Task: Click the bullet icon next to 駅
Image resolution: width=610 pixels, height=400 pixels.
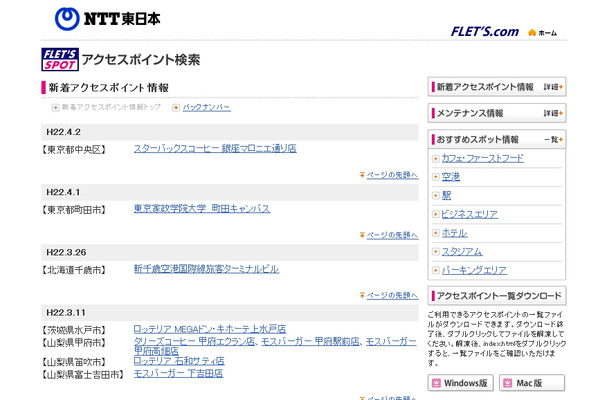Action: coord(435,195)
